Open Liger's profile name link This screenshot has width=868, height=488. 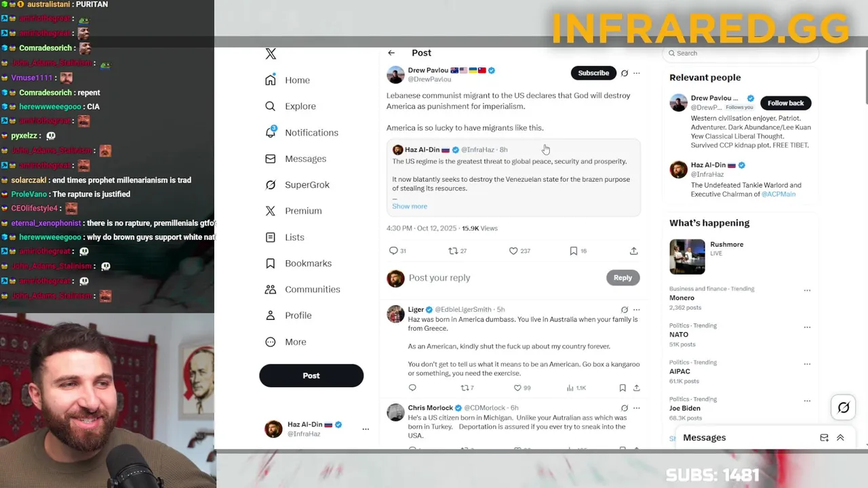click(x=416, y=310)
